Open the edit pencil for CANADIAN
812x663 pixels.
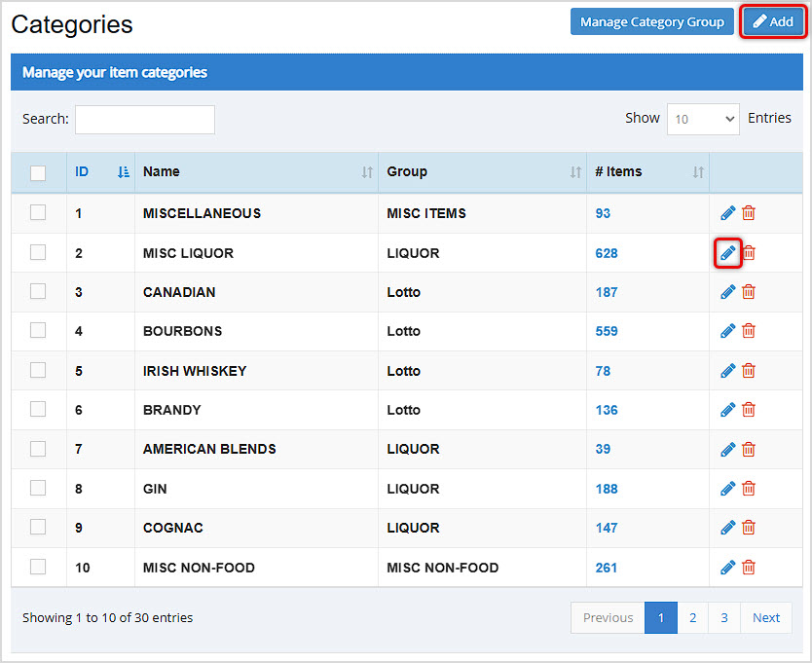[727, 291]
